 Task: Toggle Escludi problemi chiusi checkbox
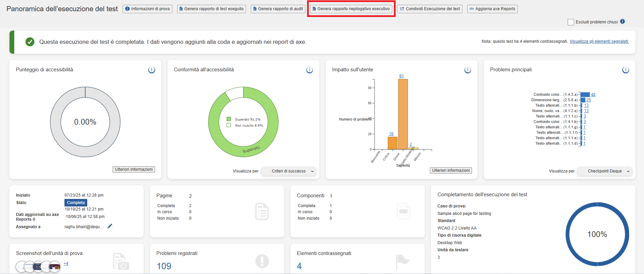click(x=571, y=22)
